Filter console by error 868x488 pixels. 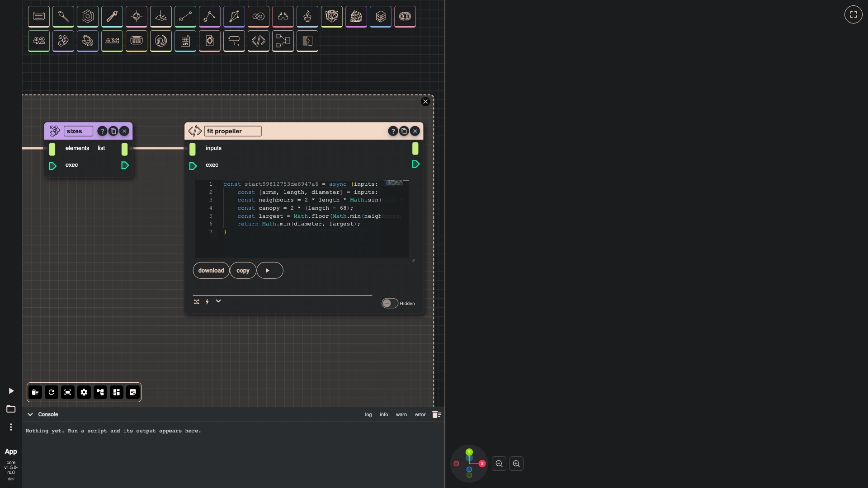[420, 414]
